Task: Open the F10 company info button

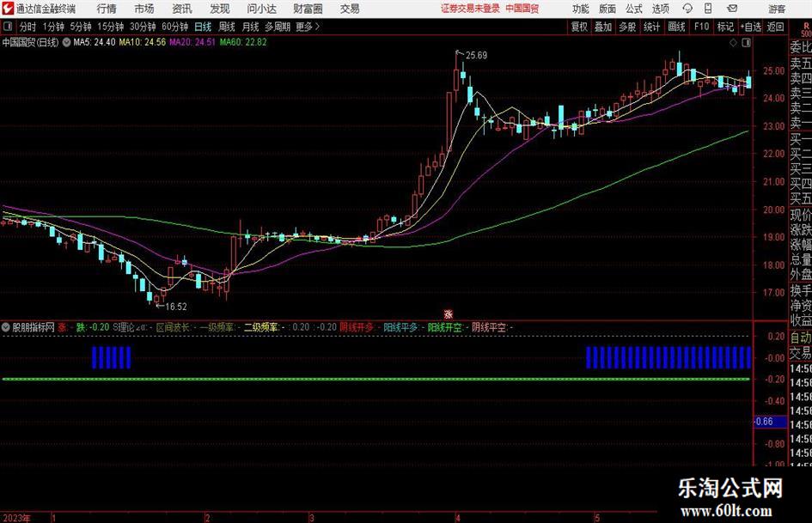Action: [701, 27]
